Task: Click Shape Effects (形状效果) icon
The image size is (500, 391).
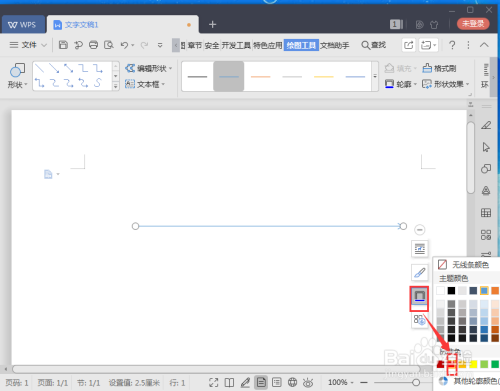Action: pyautogui.click(x=427, y=84)
